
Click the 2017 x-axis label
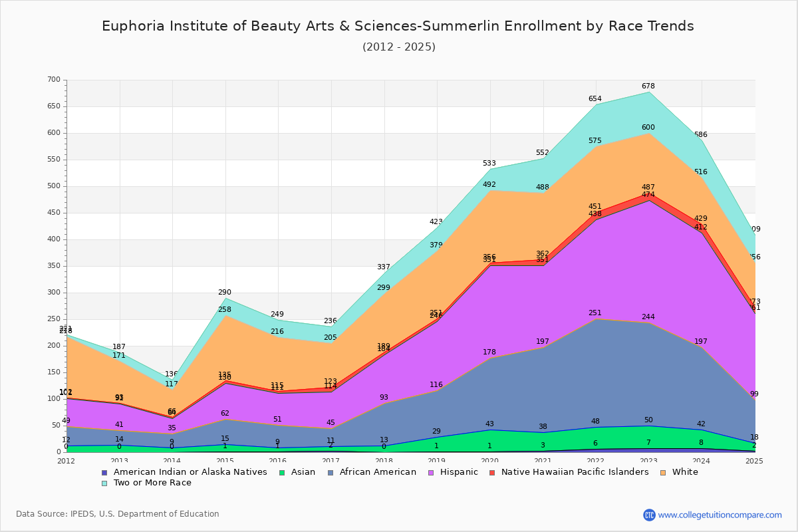331,461
